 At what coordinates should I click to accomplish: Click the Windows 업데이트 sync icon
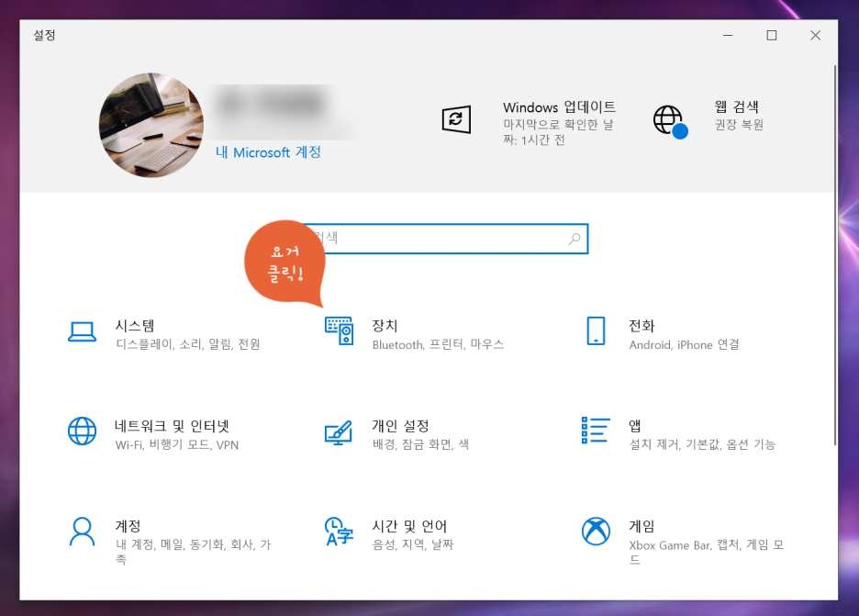[456, 119]
